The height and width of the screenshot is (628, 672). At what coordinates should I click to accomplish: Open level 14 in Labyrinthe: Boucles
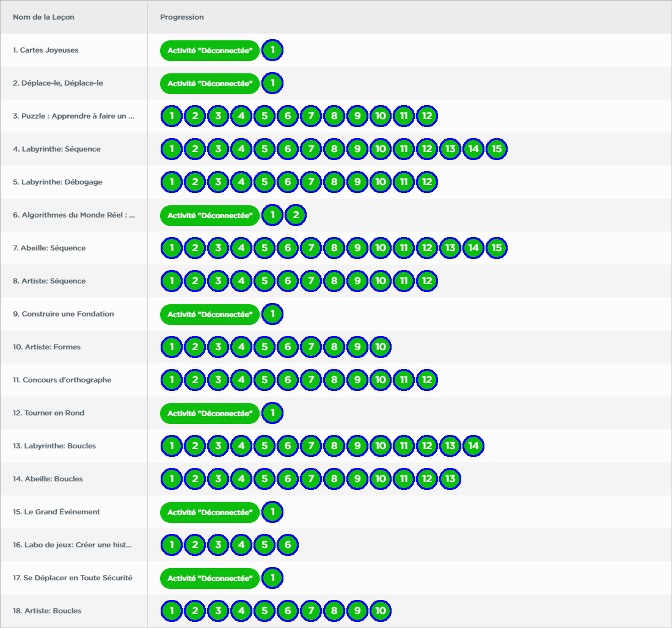473,446
